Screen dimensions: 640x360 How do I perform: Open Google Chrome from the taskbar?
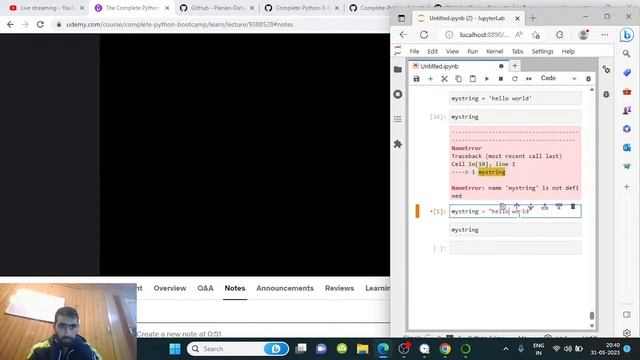[x=445, y=349]
